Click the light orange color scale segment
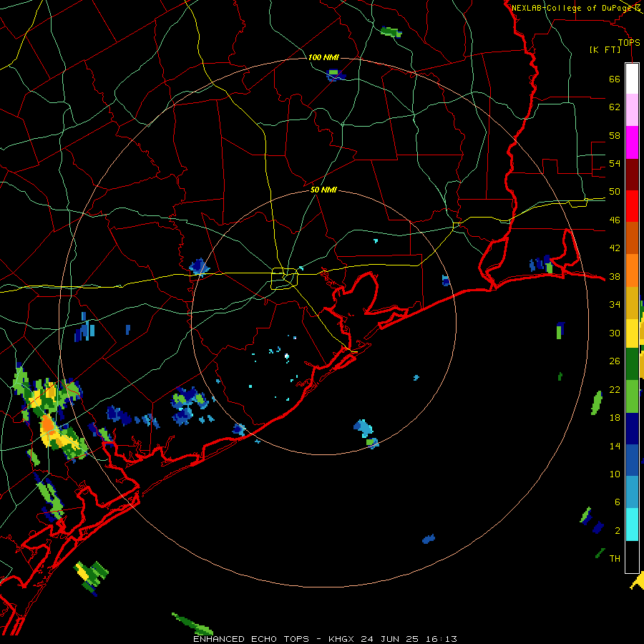644x644 pixels. pyautogui.click(x=632, y=270)
